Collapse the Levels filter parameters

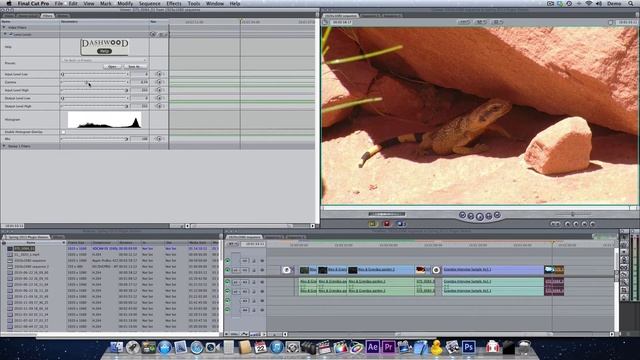pyautogui.click(x=5, y=35)
